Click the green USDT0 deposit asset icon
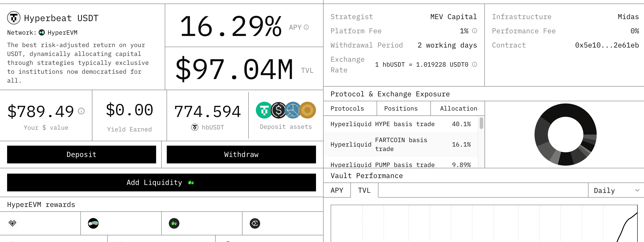This screenshot has width=644, height=242. pyautogui.click(x=264, y=110)
